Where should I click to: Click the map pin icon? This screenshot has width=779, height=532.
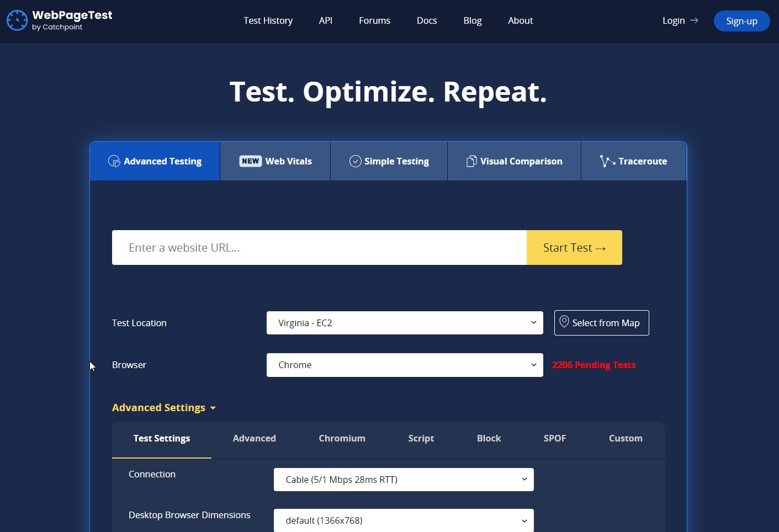(564, 322)
